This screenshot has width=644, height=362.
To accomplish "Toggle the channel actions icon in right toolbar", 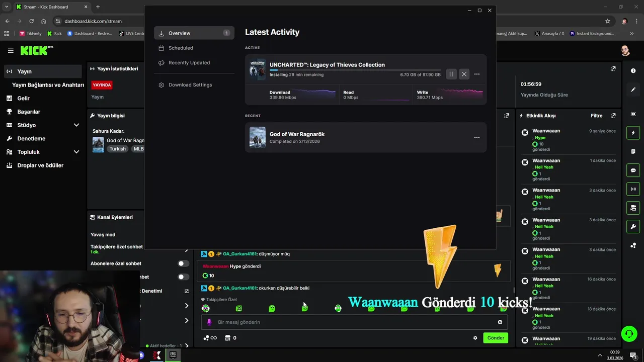I will pos(633,208).
